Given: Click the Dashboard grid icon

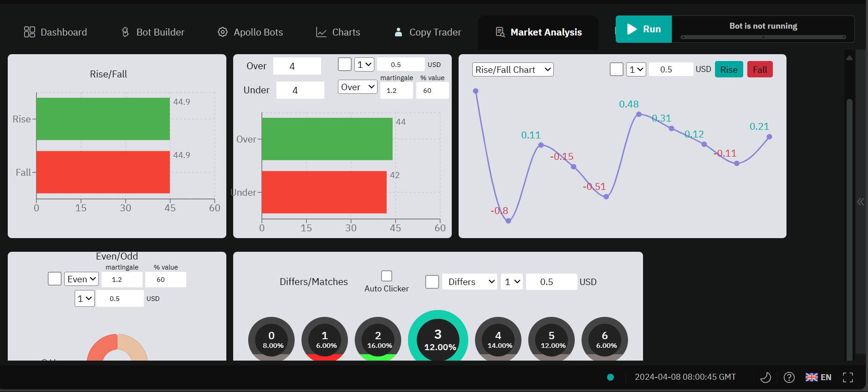Looking at the screenshot, I should [30, 32].
